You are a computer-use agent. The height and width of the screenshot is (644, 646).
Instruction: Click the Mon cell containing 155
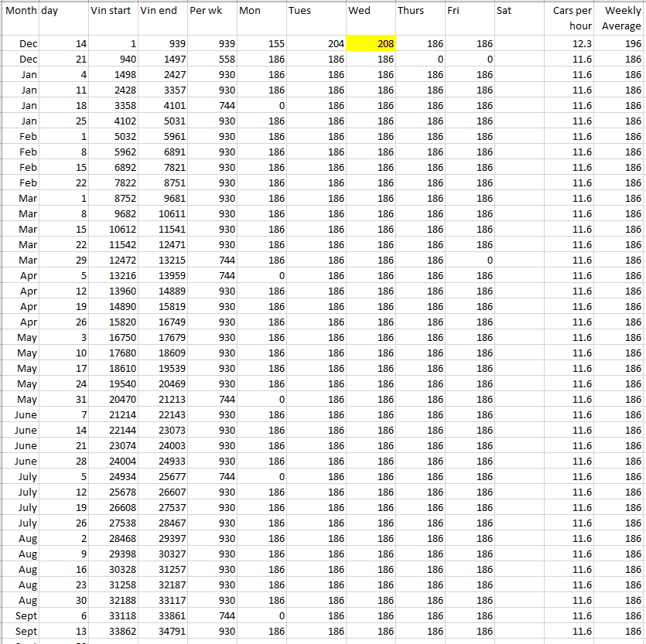pyautogui.click(x=261, y=43)
